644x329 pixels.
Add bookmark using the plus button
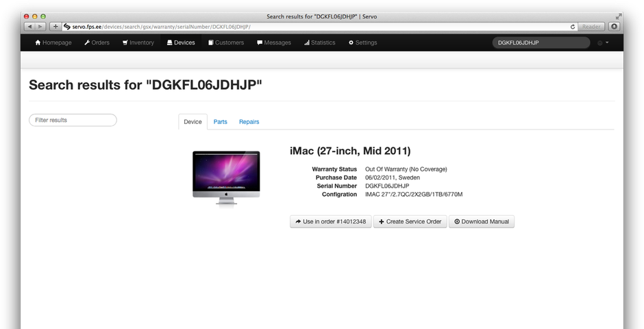[x=55, y=27]
